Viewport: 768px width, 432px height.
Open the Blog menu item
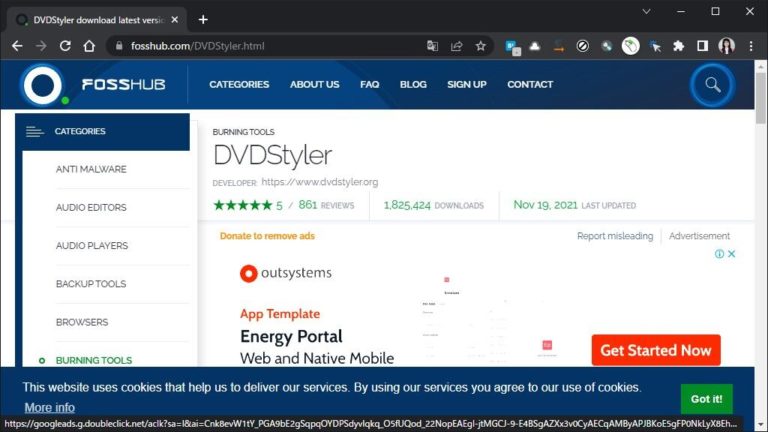point(413,85)
